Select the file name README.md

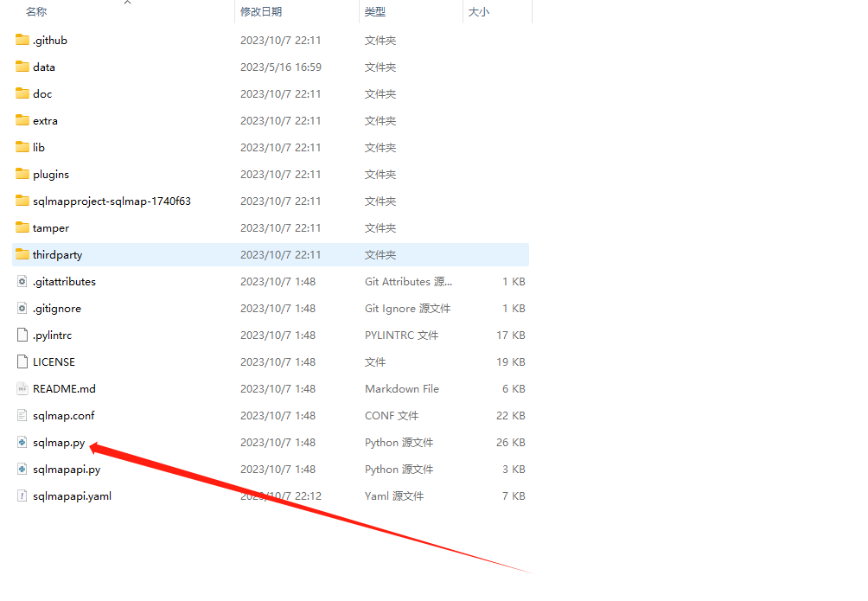64,389
